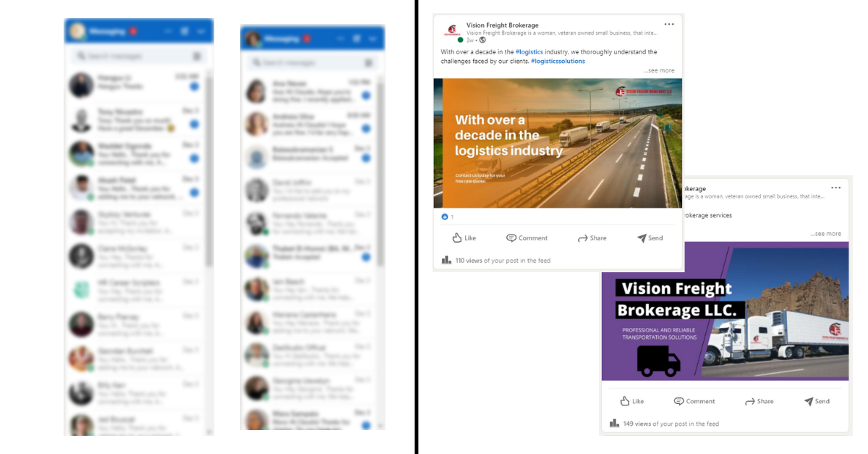Collapse the Messaging panel via its chevron
This screenshot has width=868, height=454.
tap(202, 31)
